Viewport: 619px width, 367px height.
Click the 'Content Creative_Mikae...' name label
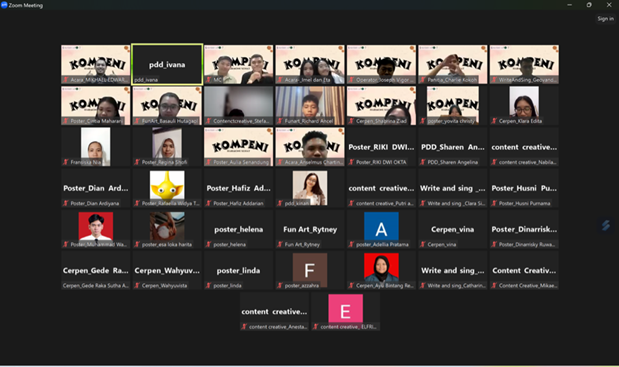[x=528, y=286]
